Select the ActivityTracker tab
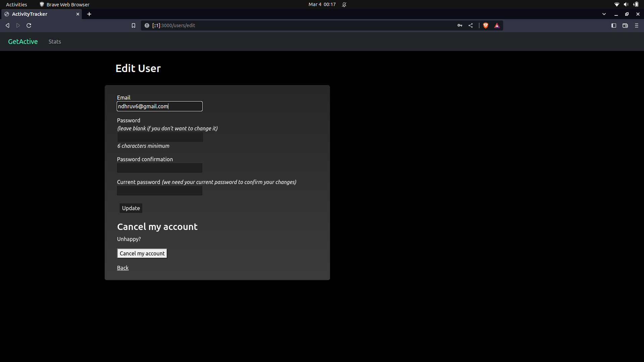 click(x=37, y=14)
